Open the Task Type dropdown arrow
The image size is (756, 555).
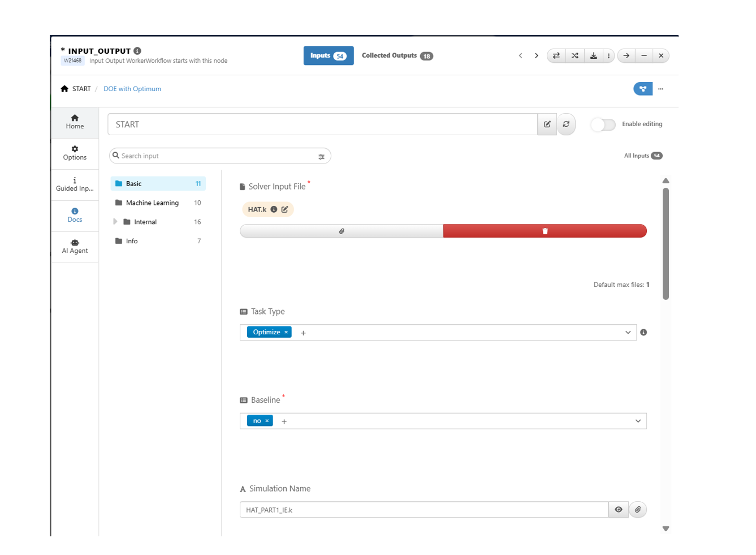coord(628,333)
